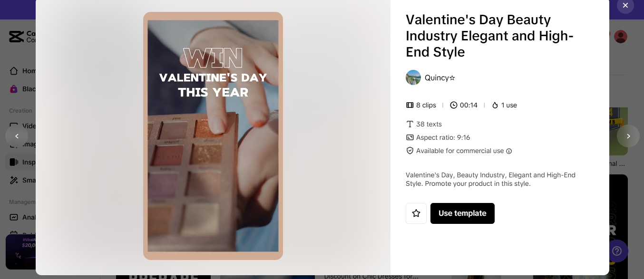Click the aspect ratio icon

point(410,137)
